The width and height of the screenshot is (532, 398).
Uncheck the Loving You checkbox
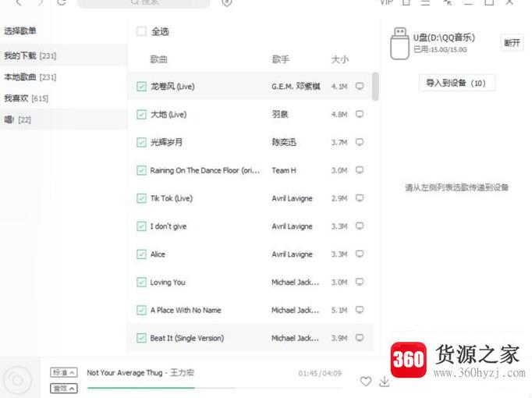(141, 282)
